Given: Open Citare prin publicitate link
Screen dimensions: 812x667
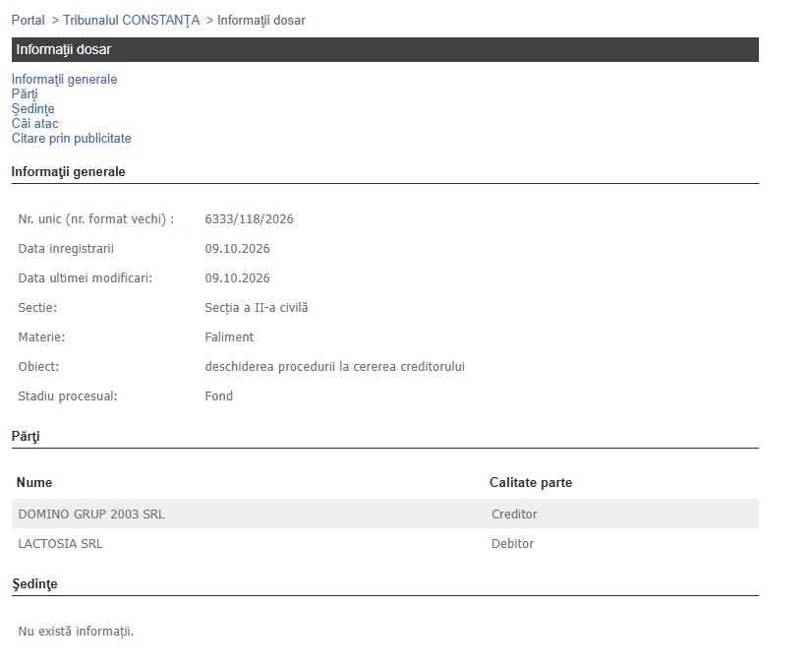Looking at the screenshot, I should point(71,139).
